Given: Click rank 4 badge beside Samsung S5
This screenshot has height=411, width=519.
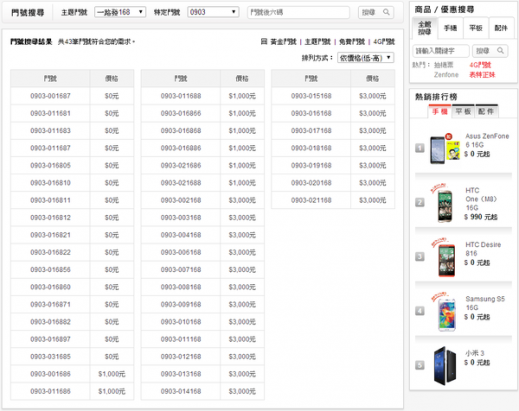Looking at the screenshot, I should pos(420,311).
